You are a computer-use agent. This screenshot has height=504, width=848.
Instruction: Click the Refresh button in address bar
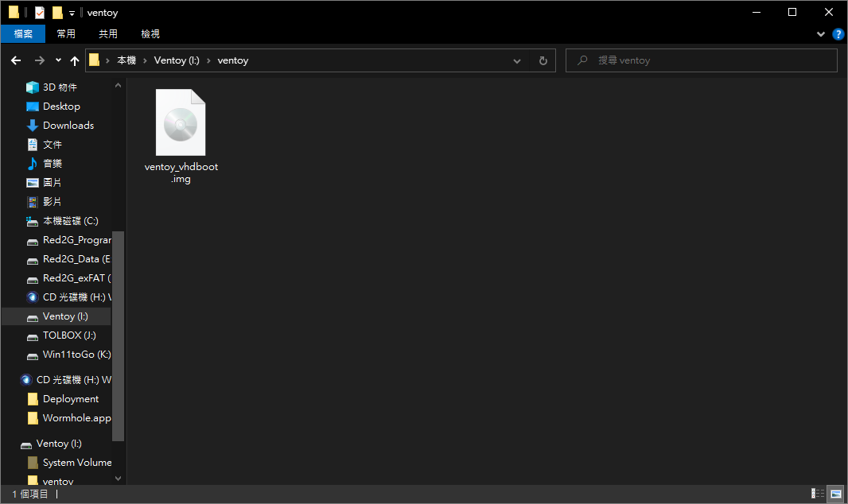[x=543, y=60]
